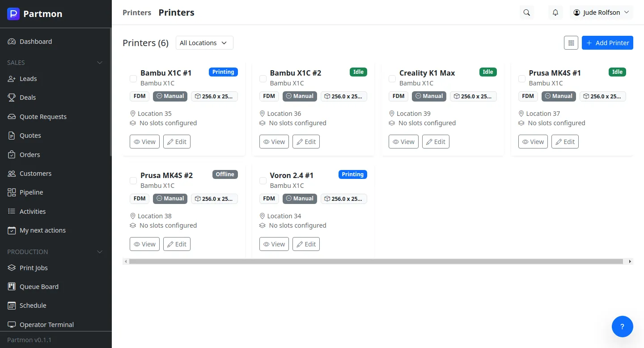Open Operator Terminal page
Viewport: 644px width, 348px height.
[x=55, y=325]
